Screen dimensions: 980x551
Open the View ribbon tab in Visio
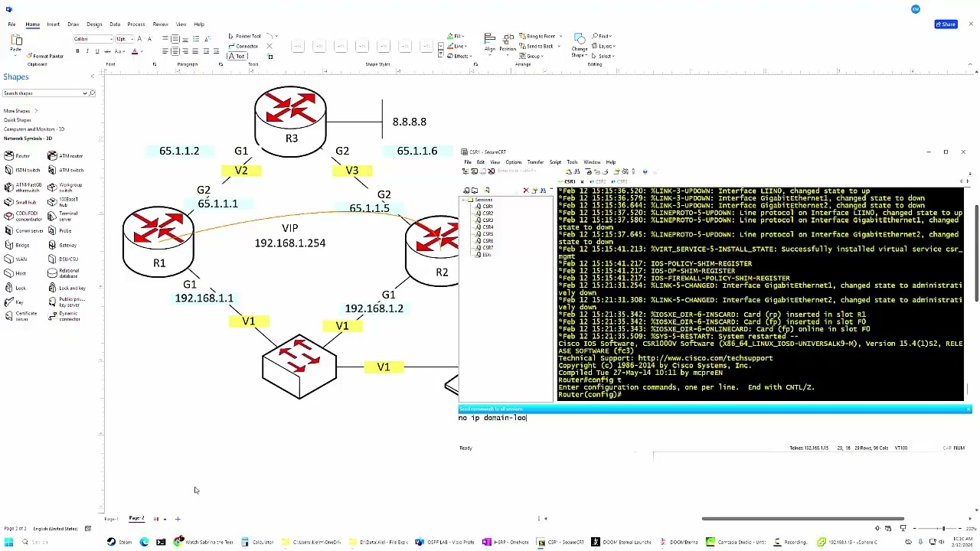181,24
